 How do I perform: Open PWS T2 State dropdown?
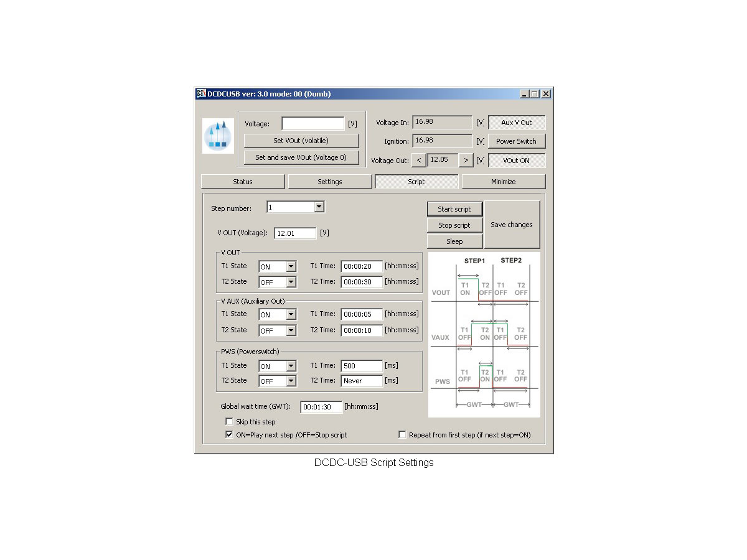coord(291,381)
